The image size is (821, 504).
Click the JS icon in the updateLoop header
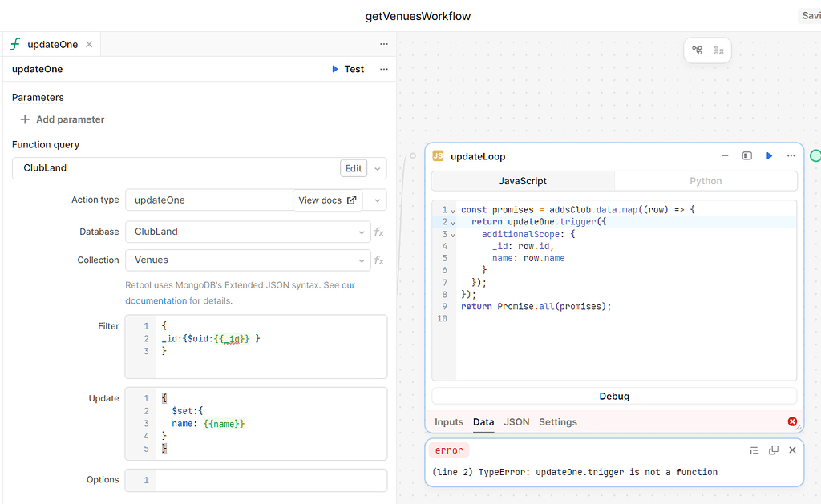coord(438,156)
